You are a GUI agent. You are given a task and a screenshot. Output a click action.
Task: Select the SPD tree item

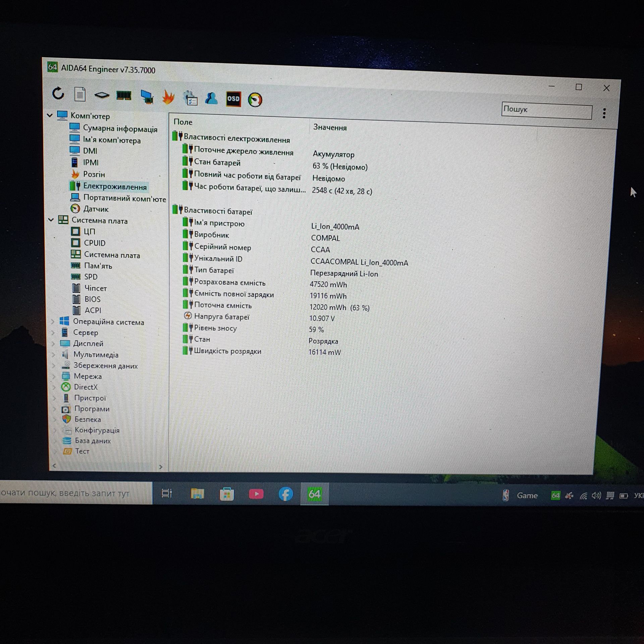click(x=91, y=277)
